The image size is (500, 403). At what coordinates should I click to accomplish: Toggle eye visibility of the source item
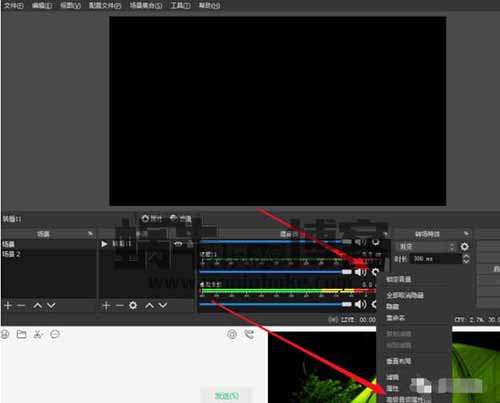(x=178, y=244)
